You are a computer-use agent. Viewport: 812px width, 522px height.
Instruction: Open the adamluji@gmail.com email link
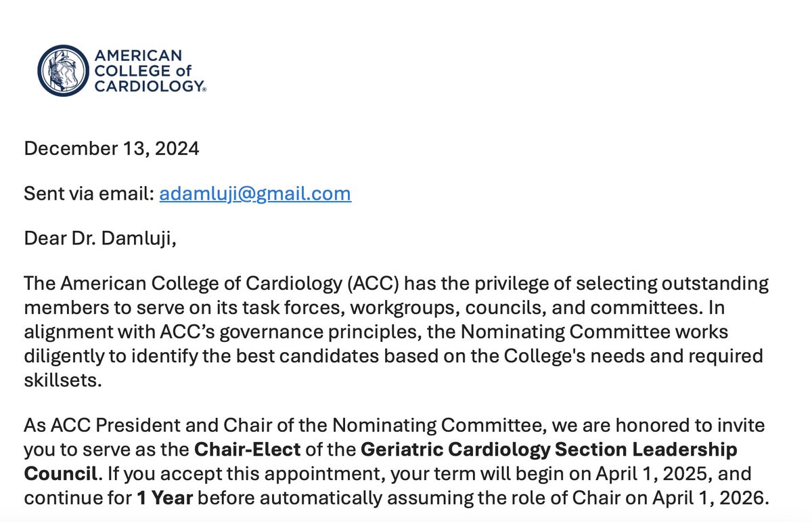pyautogui.click(x=255, y=194)
